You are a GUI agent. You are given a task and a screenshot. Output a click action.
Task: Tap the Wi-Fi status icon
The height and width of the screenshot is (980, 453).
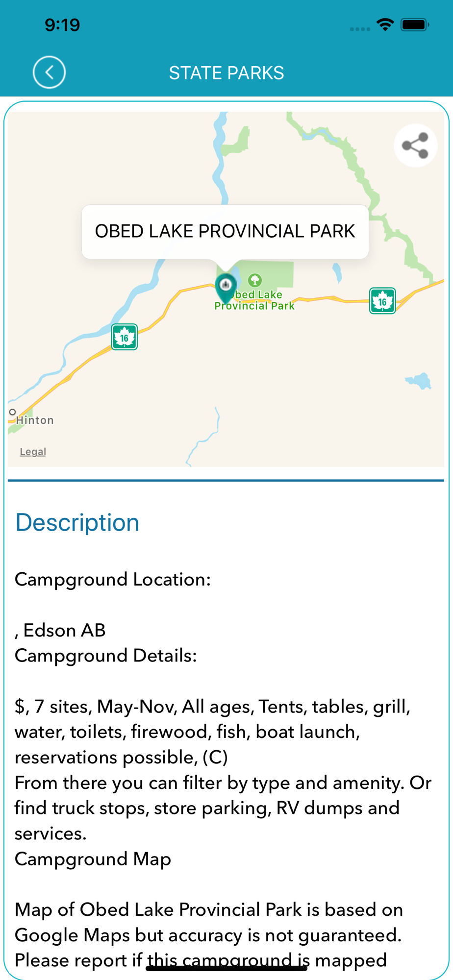click(385, 24)
